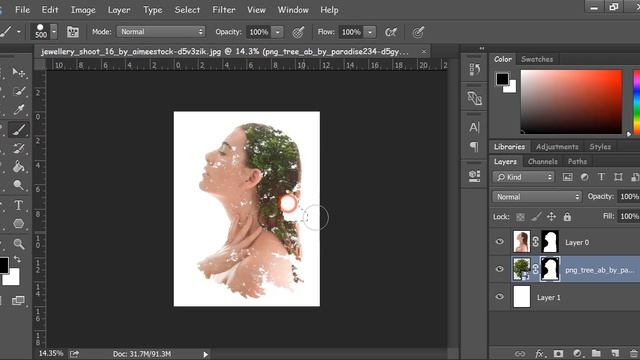The height and width of the screenshot is (360, 640).
Task: Hide the png_tree_ab layer eye
Action: 500,269
